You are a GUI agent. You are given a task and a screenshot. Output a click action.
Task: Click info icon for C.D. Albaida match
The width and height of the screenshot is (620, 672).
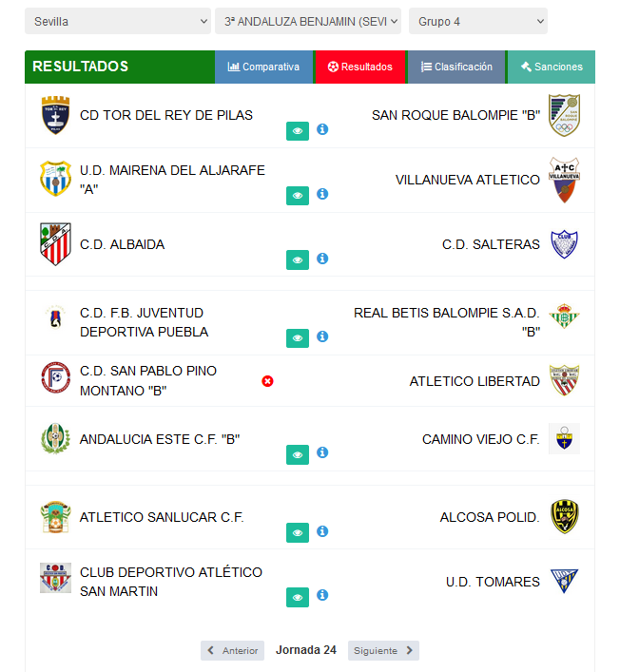pos(322,259)
